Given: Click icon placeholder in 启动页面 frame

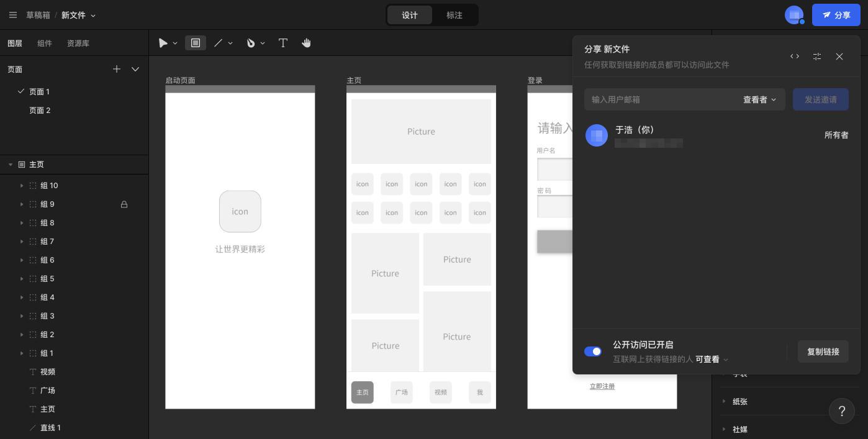Looking at the screenshot, I should click(240, 211).
